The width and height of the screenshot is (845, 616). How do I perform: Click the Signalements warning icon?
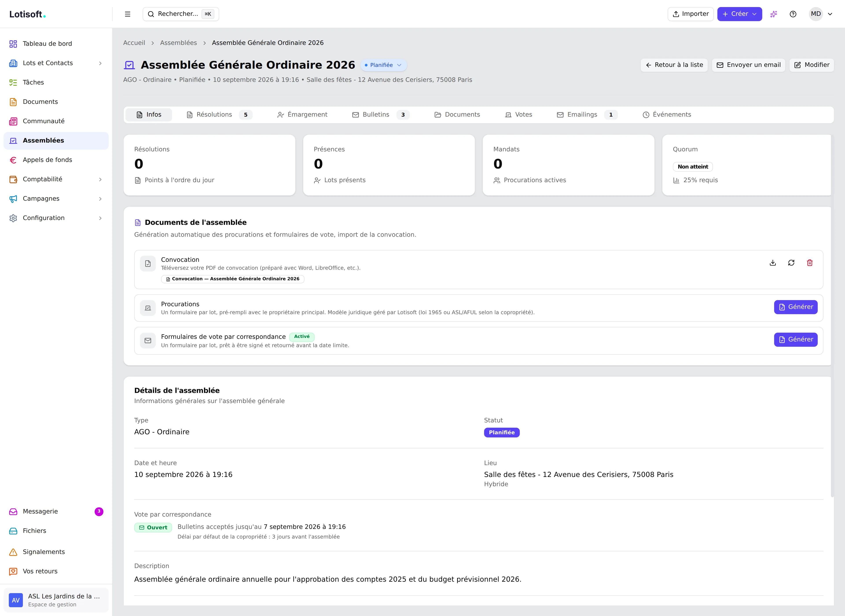point(13,552)
